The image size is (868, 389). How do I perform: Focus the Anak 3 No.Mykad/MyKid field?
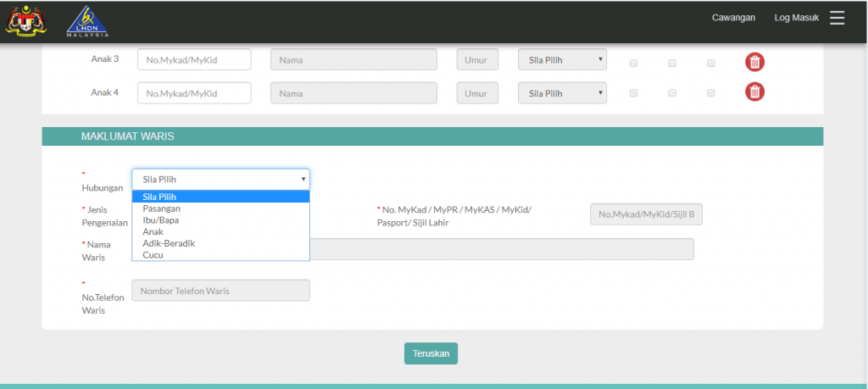tap(194, 60)
